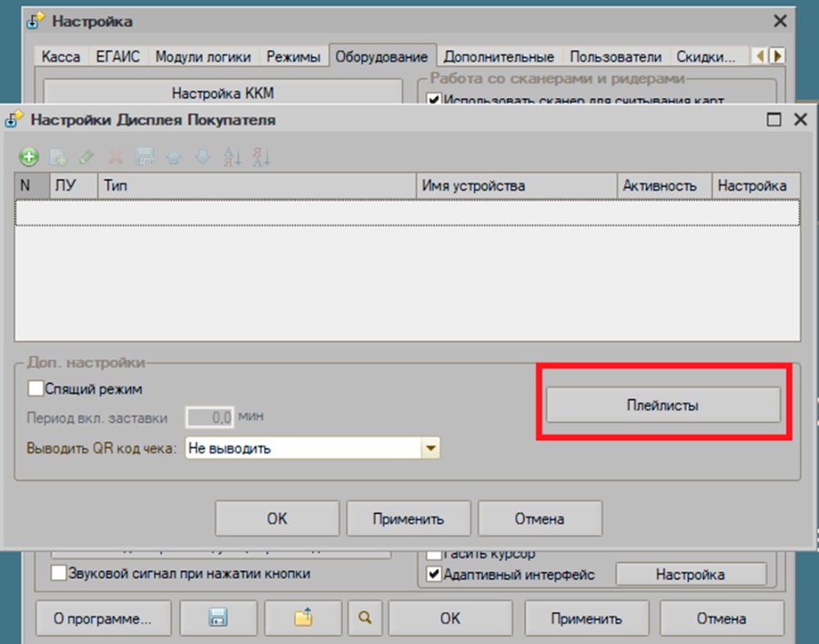Toggle Звуковой сигнал при нажатии кнопки checkbox
Image resolution: width=819 pixels, height=644 pixels.
(58, 573)
